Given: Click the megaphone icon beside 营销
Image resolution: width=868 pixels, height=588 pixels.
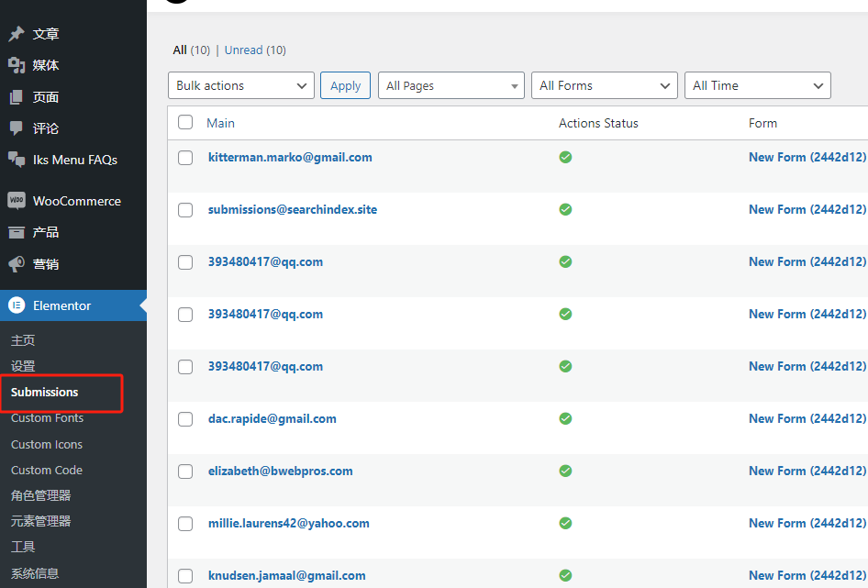Looking at the screenshot, I should (17, 264).
